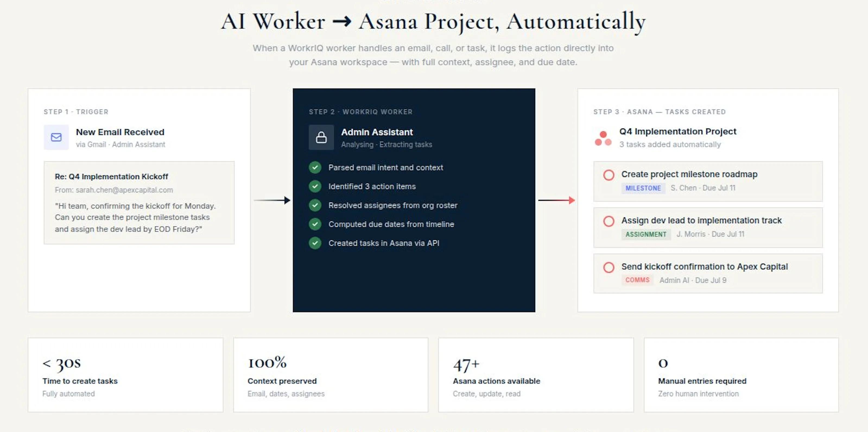Click the STEP 3 · ASANA — TASKS CREATED label
Screen dimensions: 868x432
[x=660, y=112]
